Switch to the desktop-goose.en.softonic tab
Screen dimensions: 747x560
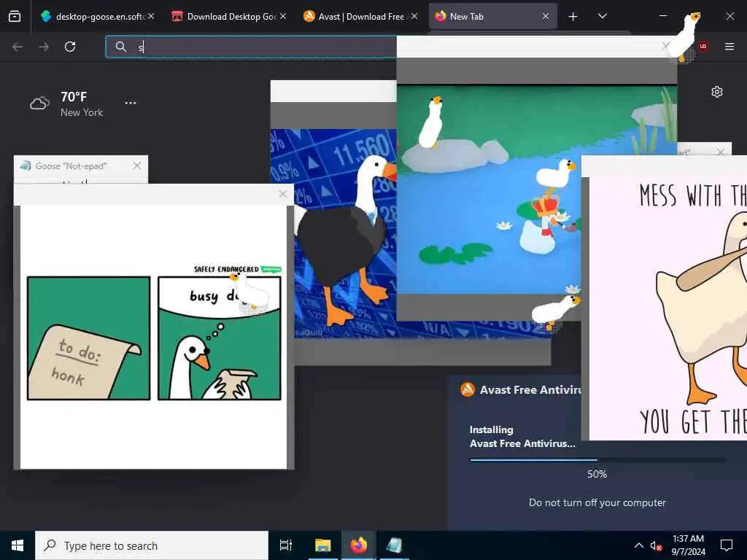tap(98, 17)
